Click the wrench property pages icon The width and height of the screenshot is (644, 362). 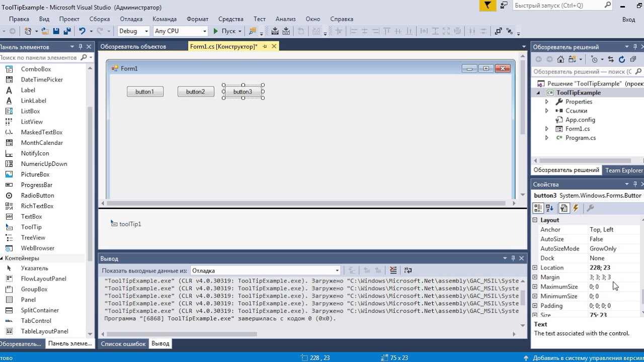pyautogui.click(x=591, y=208)
